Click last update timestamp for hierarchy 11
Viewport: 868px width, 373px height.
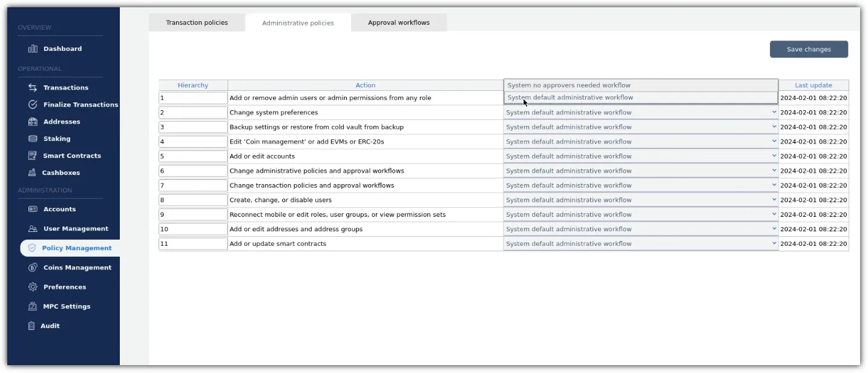coord(814,243)
